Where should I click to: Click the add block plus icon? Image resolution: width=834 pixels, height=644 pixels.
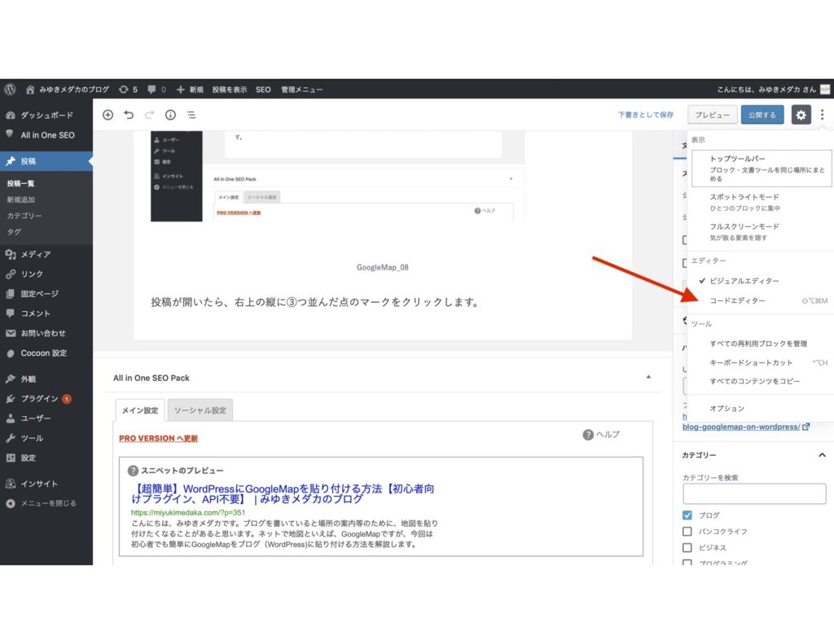click(108, 115)
